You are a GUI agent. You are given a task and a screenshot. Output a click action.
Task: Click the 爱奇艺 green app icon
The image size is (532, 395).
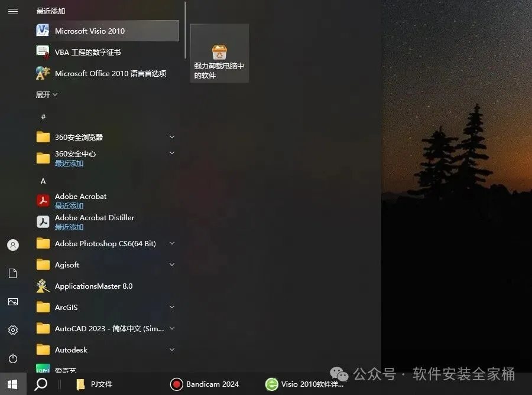tap(43, 368)
